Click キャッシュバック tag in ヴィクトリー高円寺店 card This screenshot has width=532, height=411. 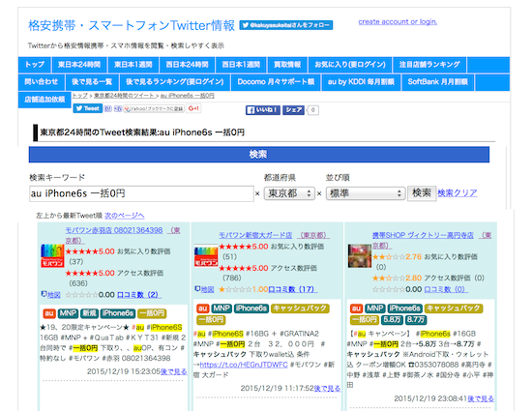(454, 308)
